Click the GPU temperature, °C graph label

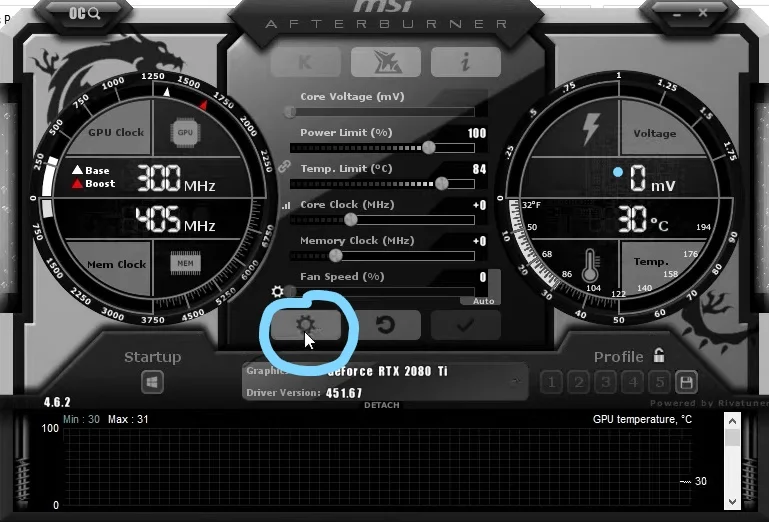point(642,419)
